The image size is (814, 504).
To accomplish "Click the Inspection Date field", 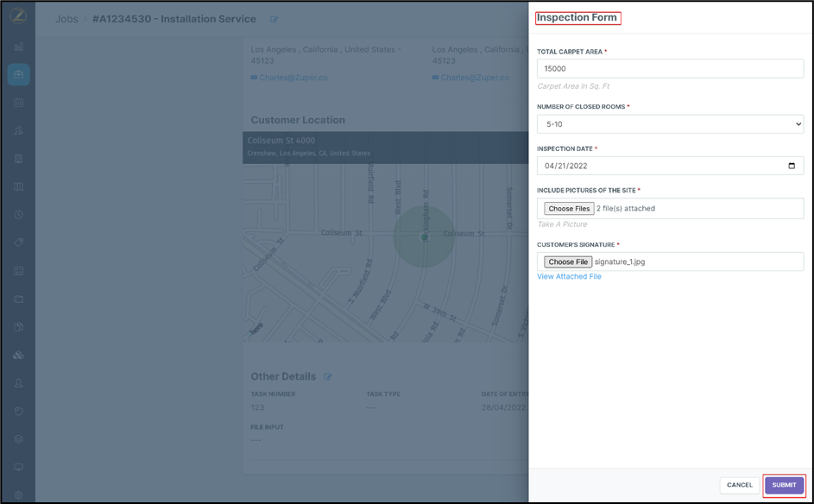I will (656, 166).
